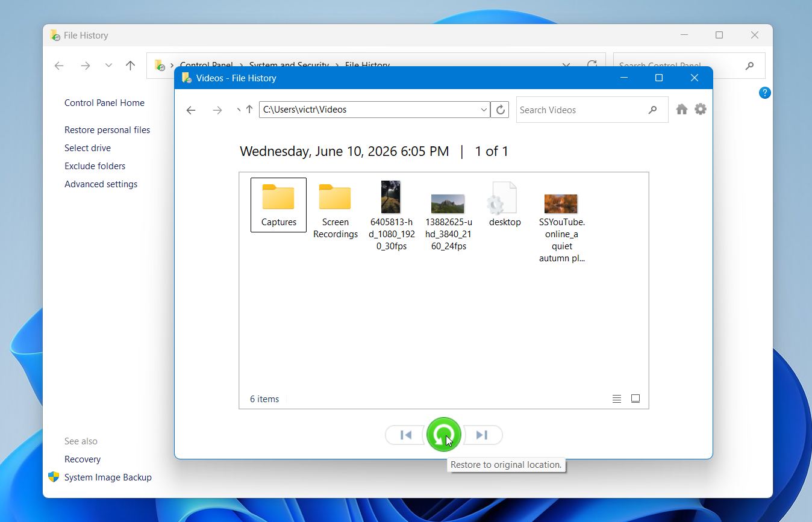Go up one level in Videos window

pos(249,110)
